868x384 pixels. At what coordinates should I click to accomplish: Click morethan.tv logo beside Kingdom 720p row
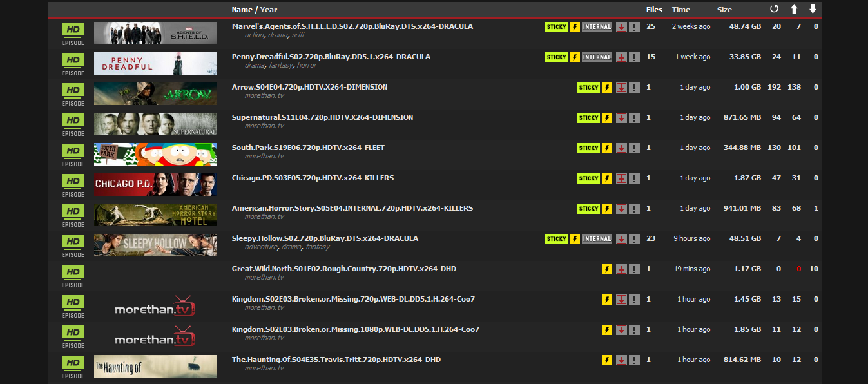155,306
